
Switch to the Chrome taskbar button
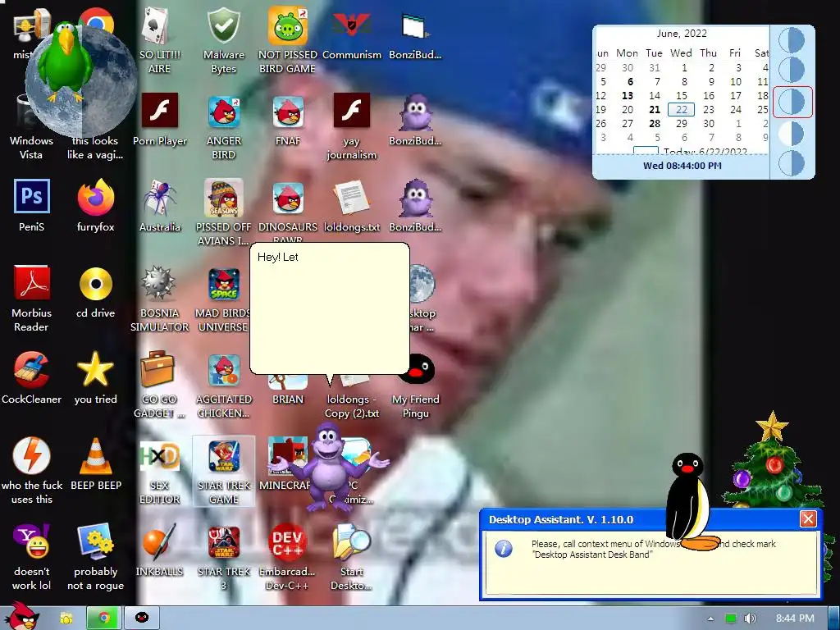click(104, 619)
